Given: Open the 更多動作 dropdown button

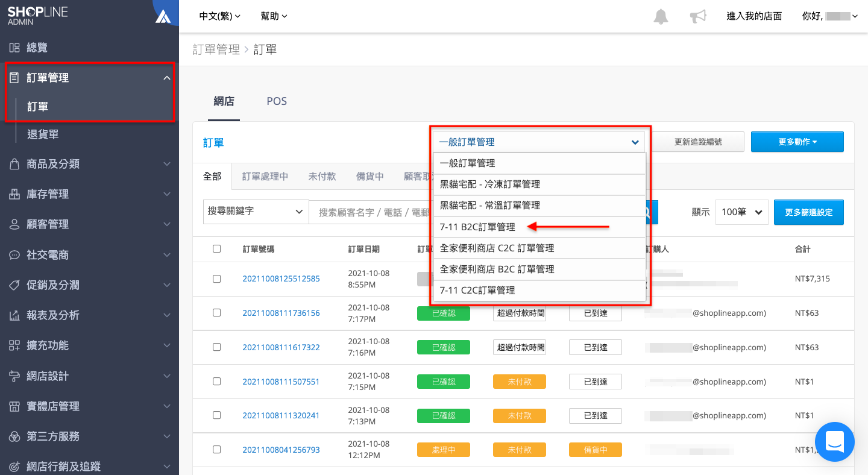Looking at the screenshot, I should pos(797,142).
